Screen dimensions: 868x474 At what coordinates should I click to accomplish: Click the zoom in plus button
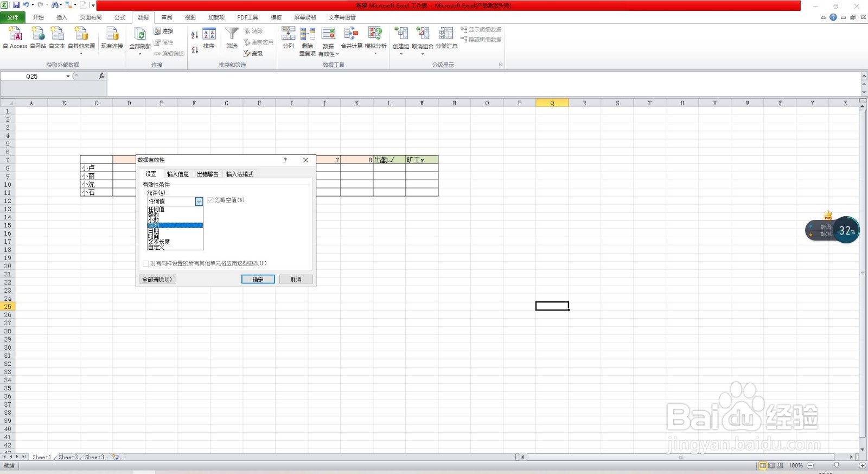coord(862,465)
